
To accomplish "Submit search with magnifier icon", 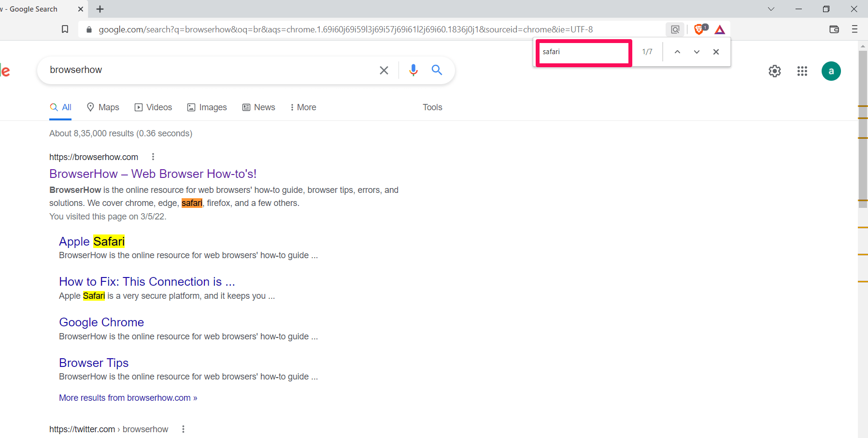I will pos(437,70).
